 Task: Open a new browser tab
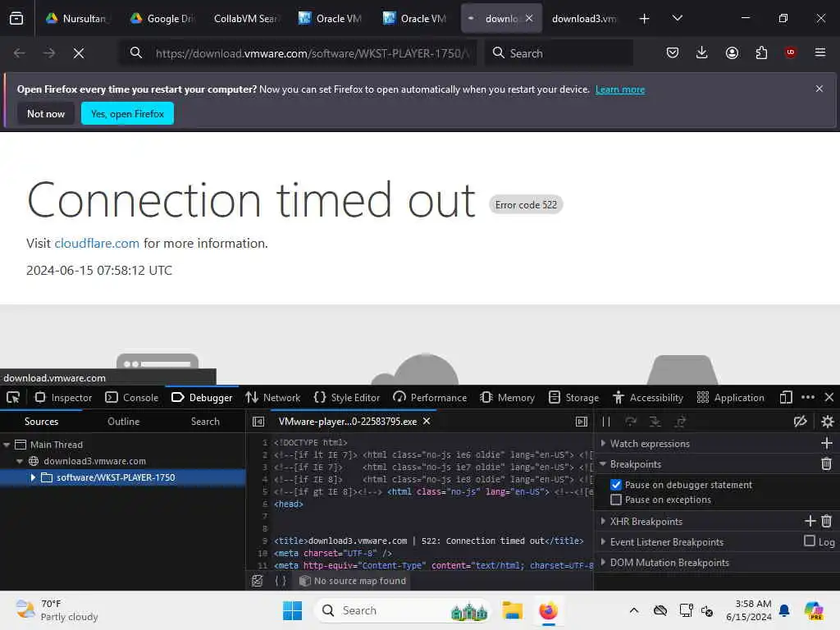645,19
